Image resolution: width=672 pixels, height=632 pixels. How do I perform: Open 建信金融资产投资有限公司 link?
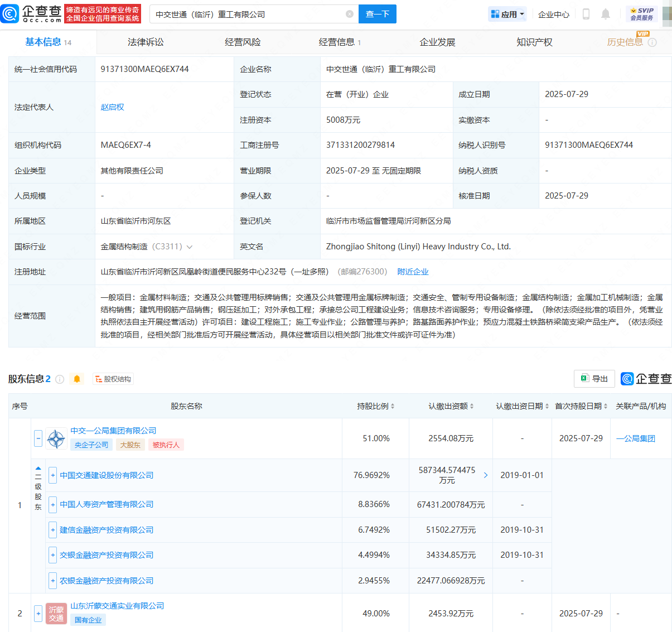pyautogui.click(x=107, y=530)
